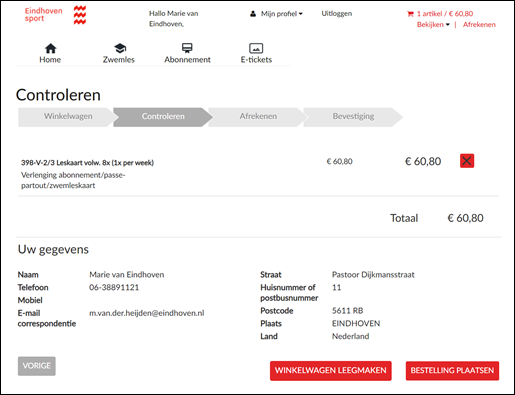This screenshot has height=395, width=515.
Task: Click the shopping cart icon
Action: coord(410,14)
